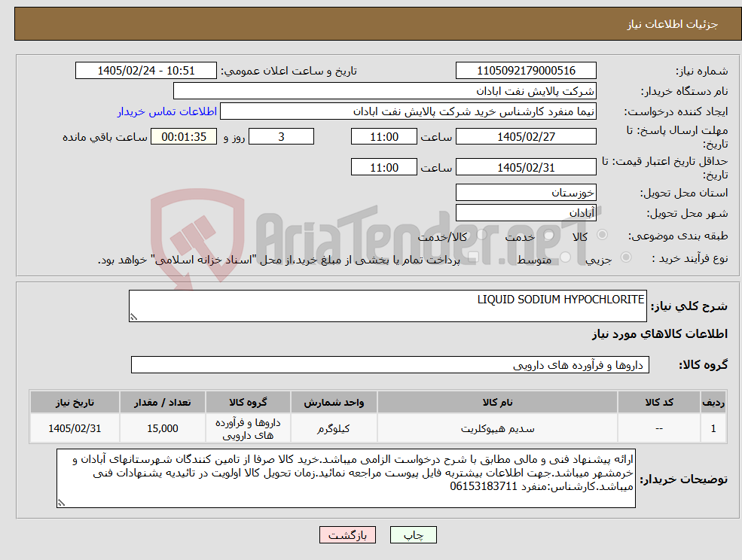Viewport: 742px width, 560px height.
Task: Click the need number field 1105092179000516
Action: pos(526,71)
